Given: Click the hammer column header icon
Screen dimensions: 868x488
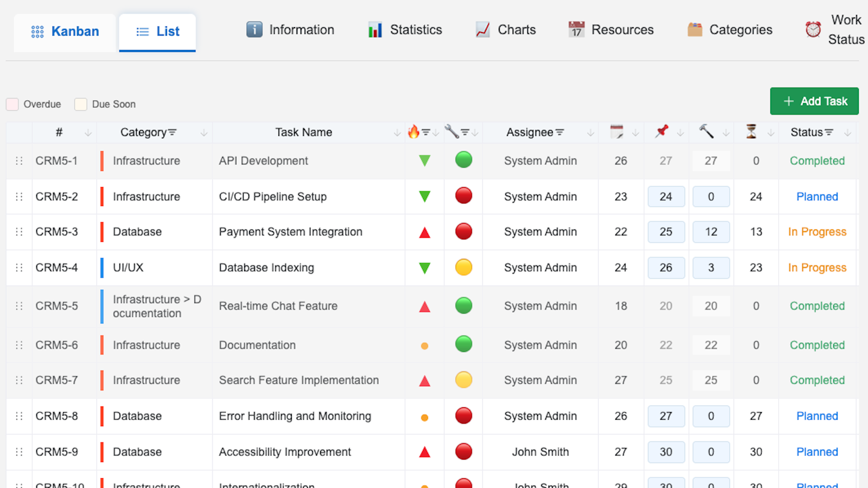Looking at the screenshot, I should (706, 132).
